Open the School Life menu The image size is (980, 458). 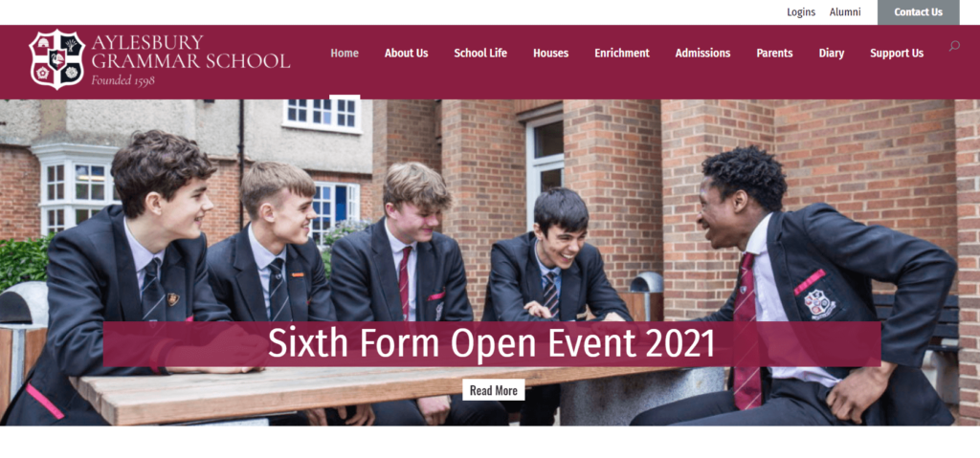point(480,54)
